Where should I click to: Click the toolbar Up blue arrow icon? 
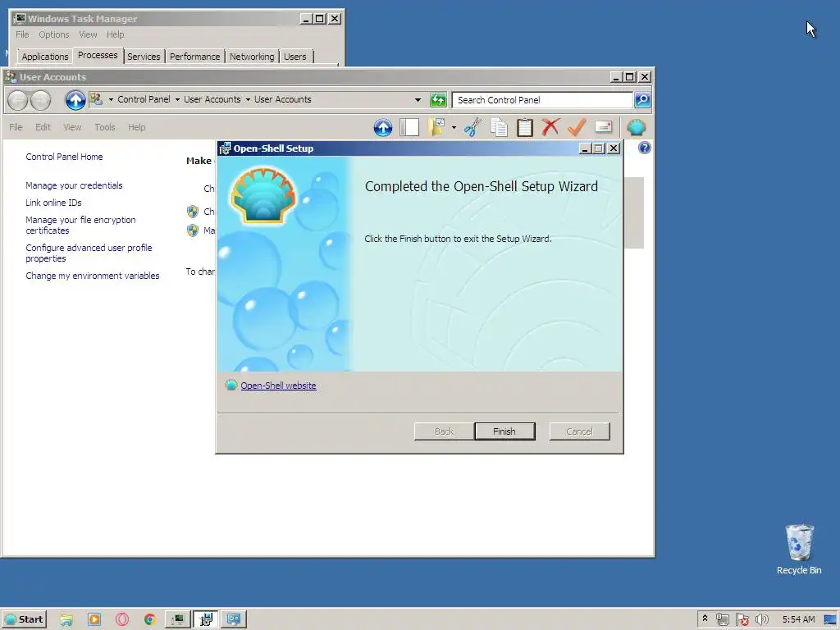(383, 127)
